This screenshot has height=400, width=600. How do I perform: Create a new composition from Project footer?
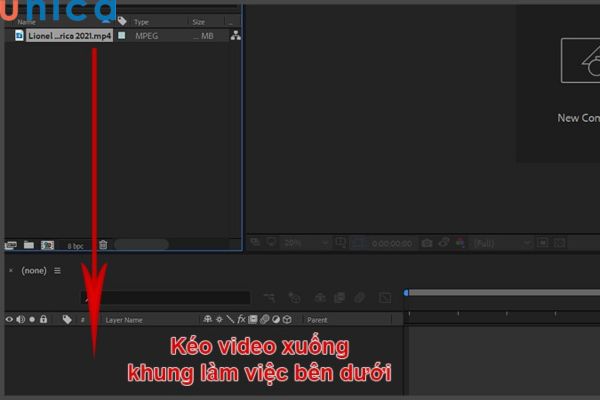47,245
